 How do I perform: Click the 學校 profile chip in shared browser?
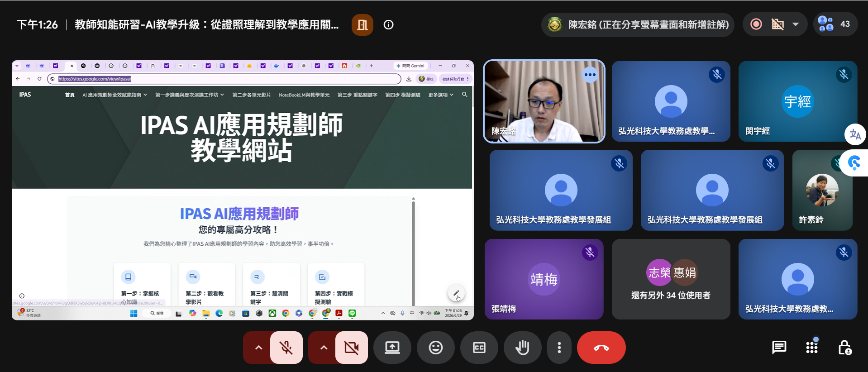pos(426,79)
